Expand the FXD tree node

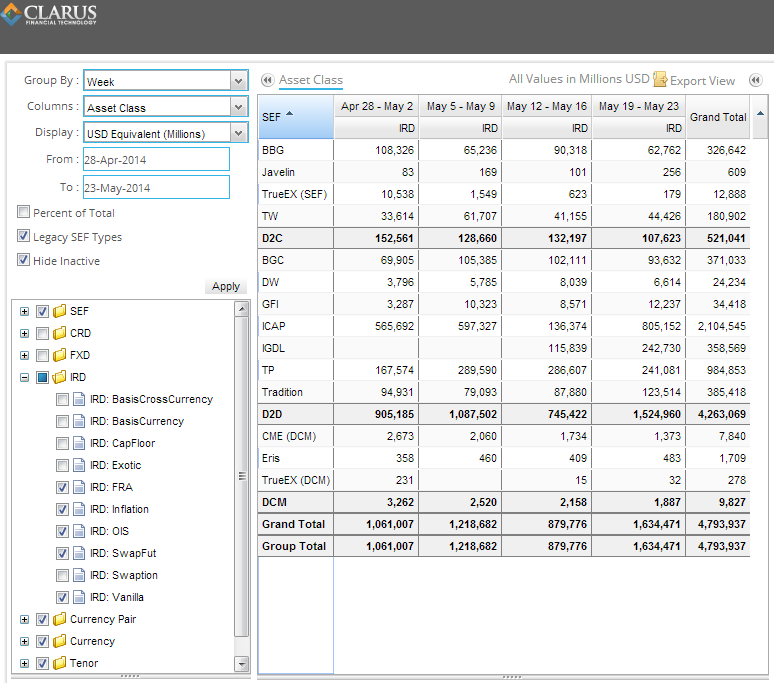pyautogui.click(x=24, y=355)
